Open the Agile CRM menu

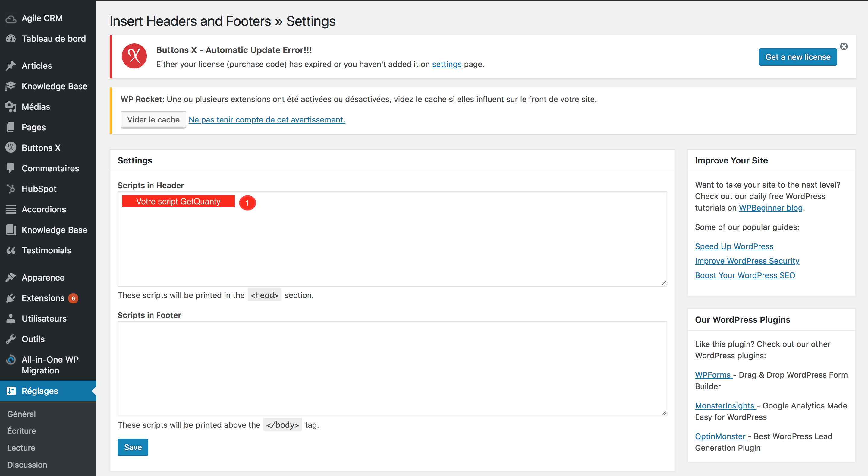42,18
